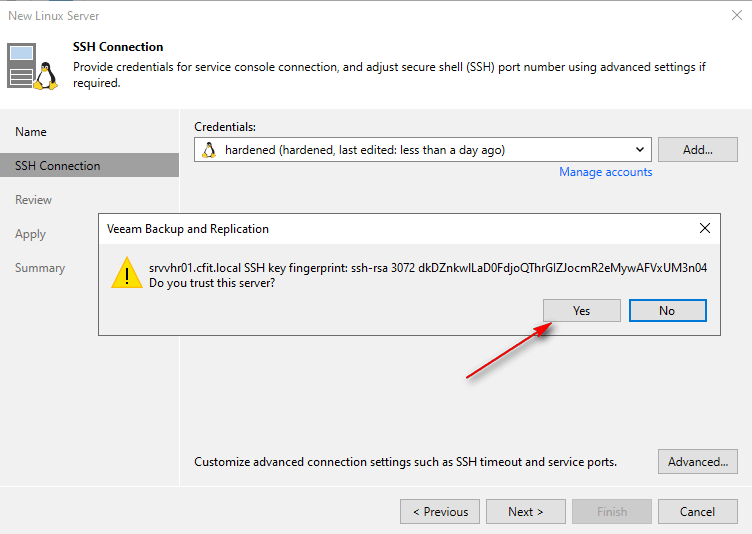The image size is (752, 534).
Task: Cancel the New Linux Server wizard
Action: point(697,512)
